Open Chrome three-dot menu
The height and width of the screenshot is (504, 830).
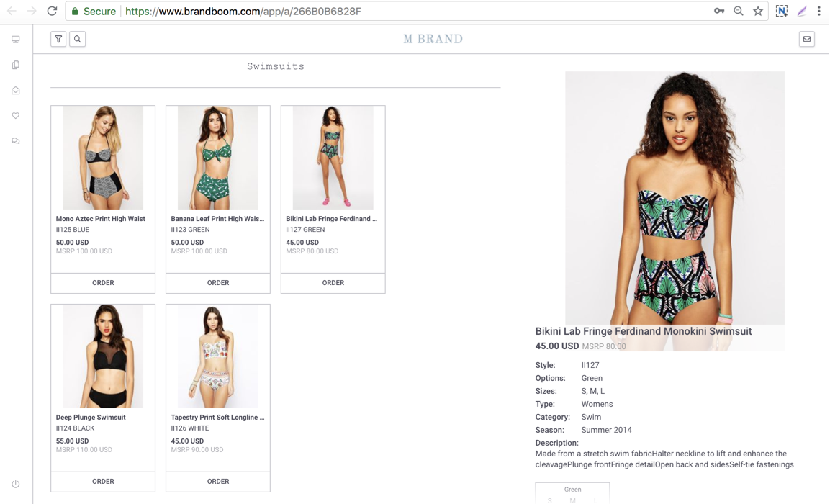point(819,11)
